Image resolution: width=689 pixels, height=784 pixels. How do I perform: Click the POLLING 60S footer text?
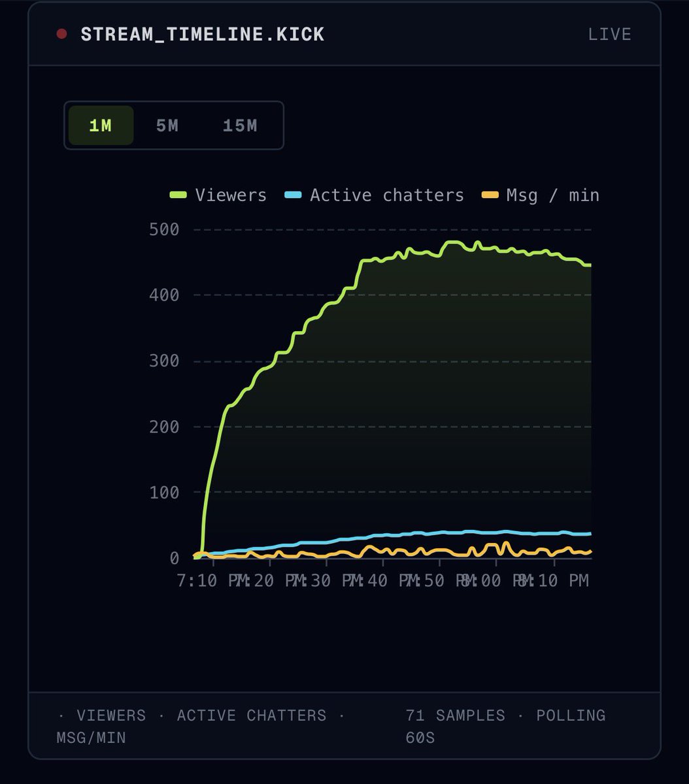505,727
